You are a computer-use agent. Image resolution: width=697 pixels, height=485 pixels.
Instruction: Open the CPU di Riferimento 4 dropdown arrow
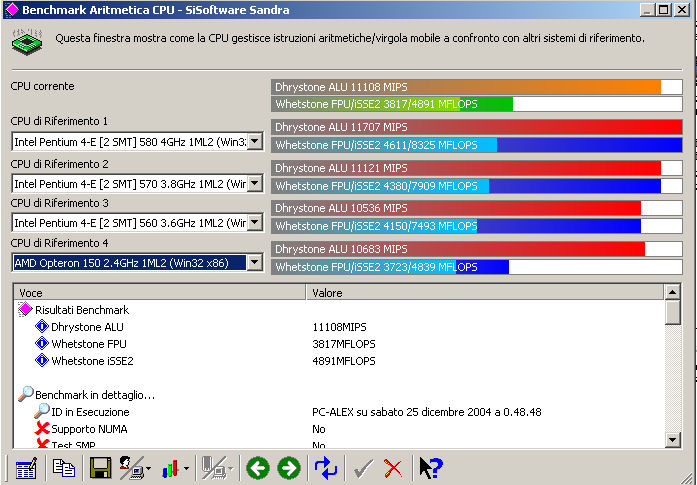255,263
